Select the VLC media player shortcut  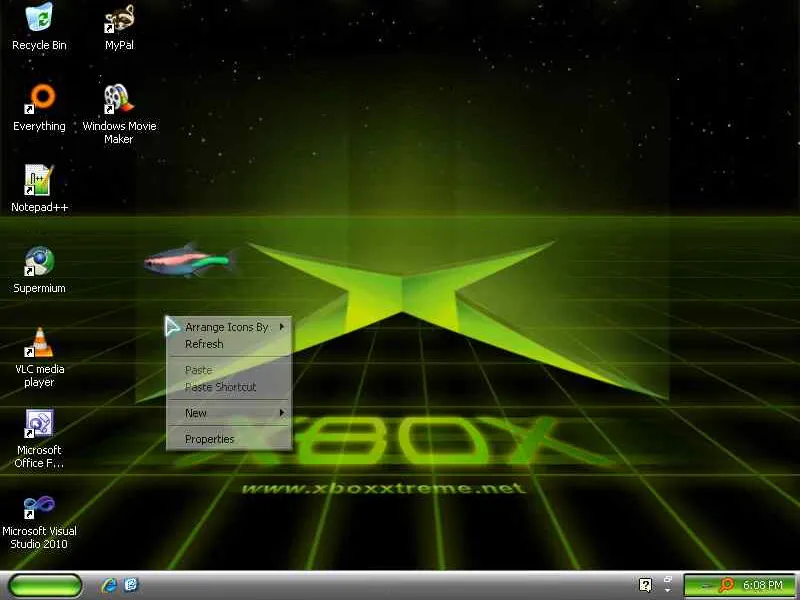tap(39, 357)
